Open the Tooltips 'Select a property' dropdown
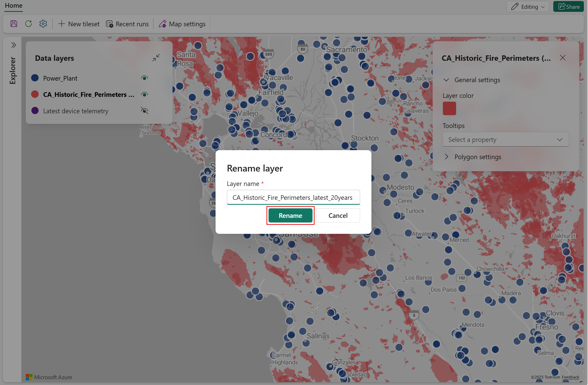The height and width of the screenshot is (385, 588). [505, 140]
